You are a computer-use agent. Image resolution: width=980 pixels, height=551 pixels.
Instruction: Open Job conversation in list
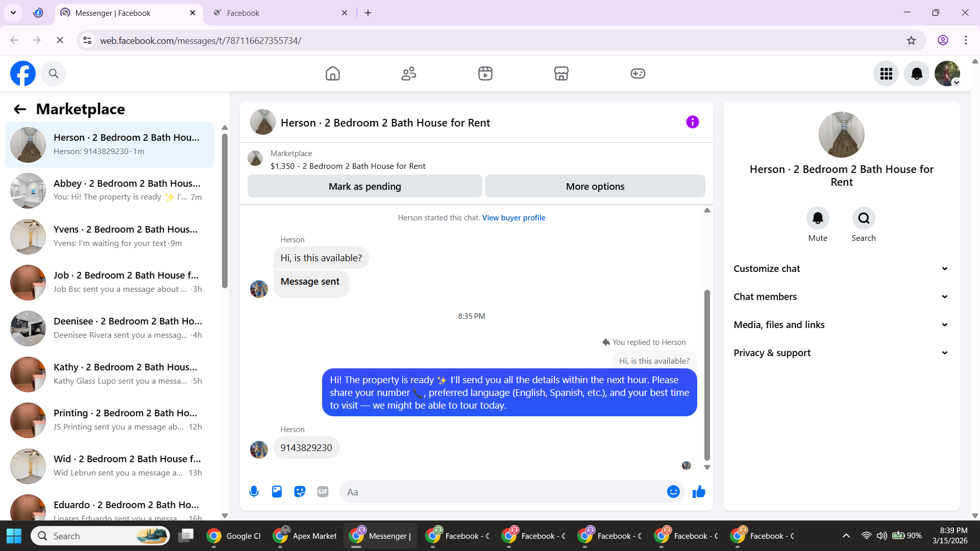[x=110, y=283]
